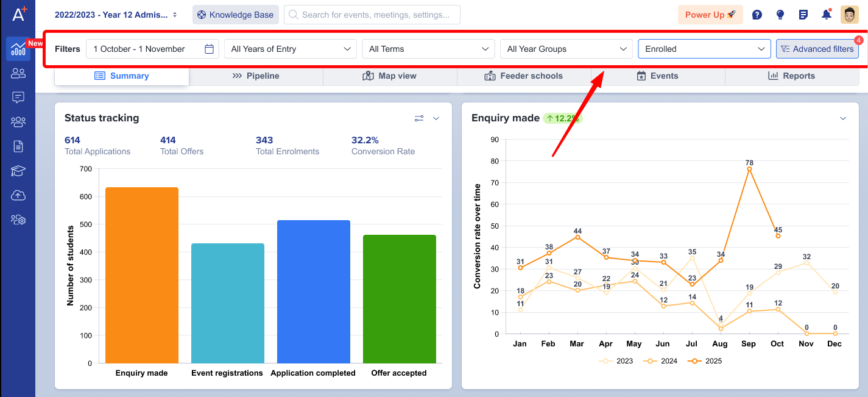Open the Enrolled status dropdown
This screenshot has height=397, width=868.
point(704,49)
